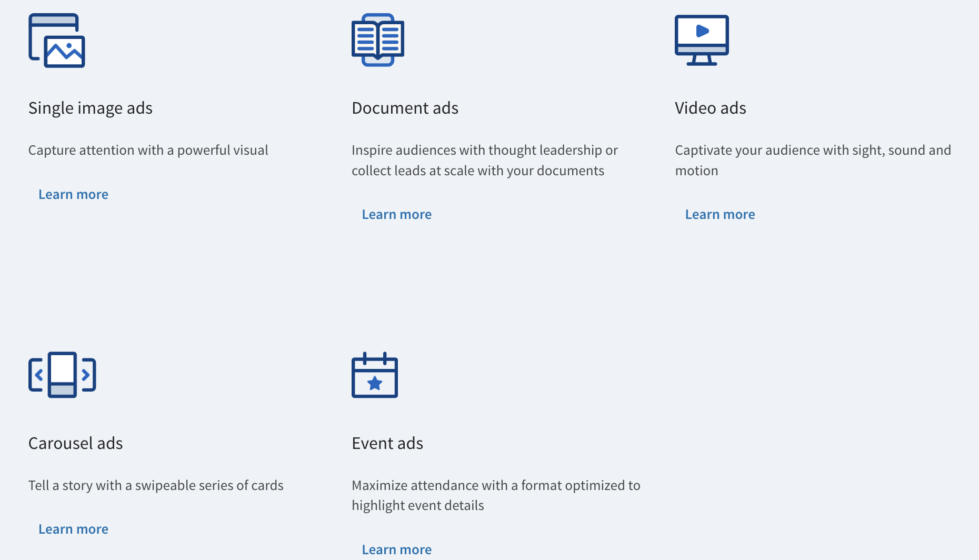Click Learn more under Document ads

coord(396,214)
